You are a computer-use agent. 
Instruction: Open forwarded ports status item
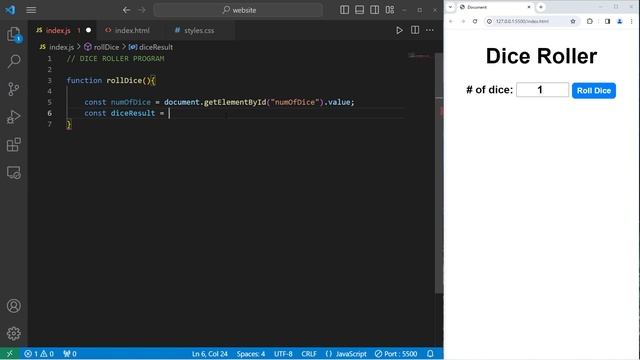tap(70, 354)
